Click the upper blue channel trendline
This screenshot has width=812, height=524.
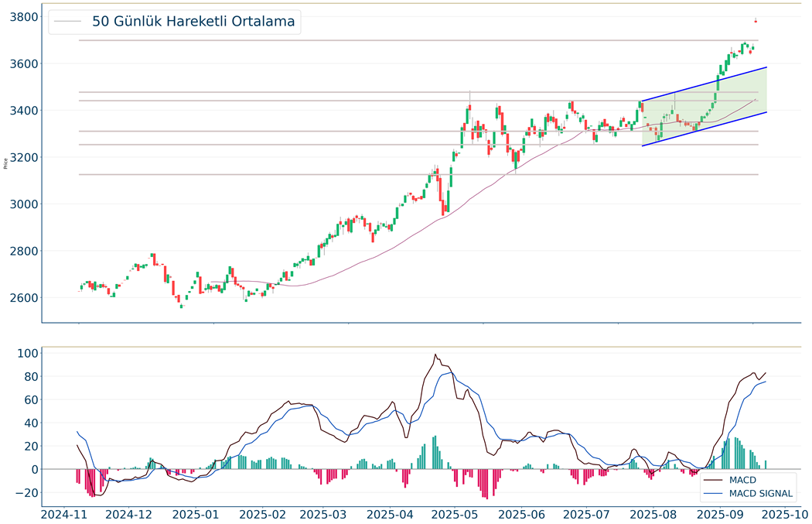[696, 87]
